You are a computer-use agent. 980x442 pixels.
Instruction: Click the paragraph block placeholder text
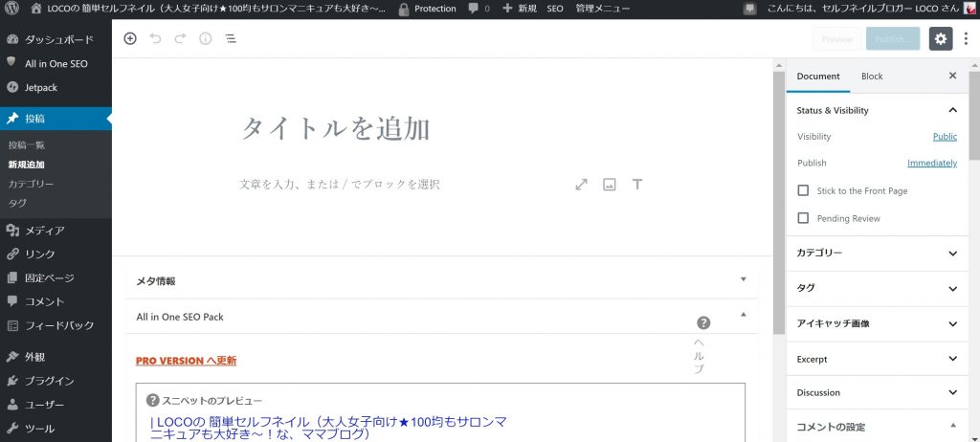340,185
